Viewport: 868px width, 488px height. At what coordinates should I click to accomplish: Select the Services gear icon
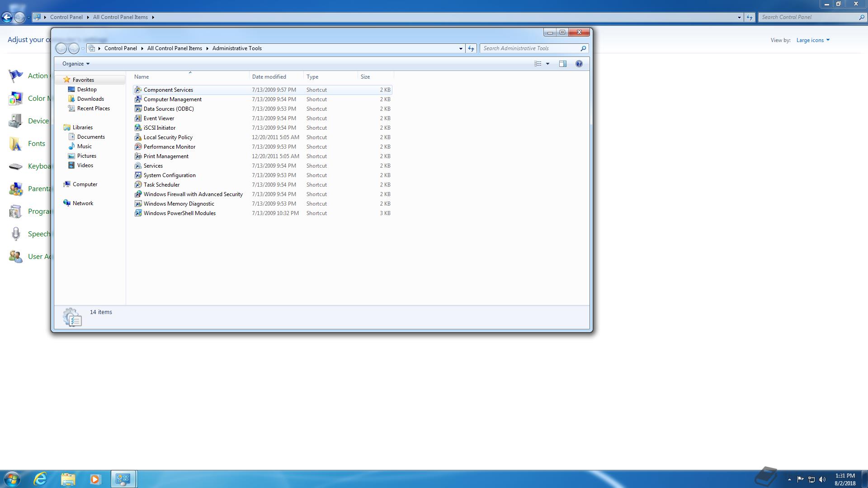[138, 166]
